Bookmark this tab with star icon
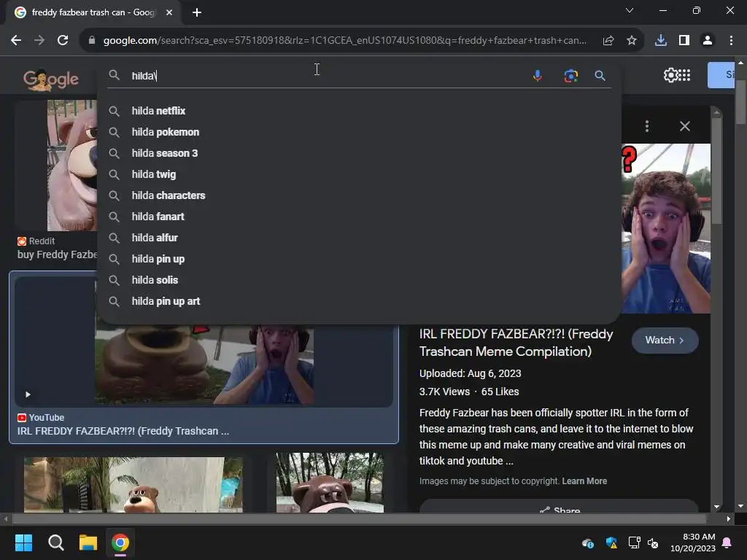 631,41
